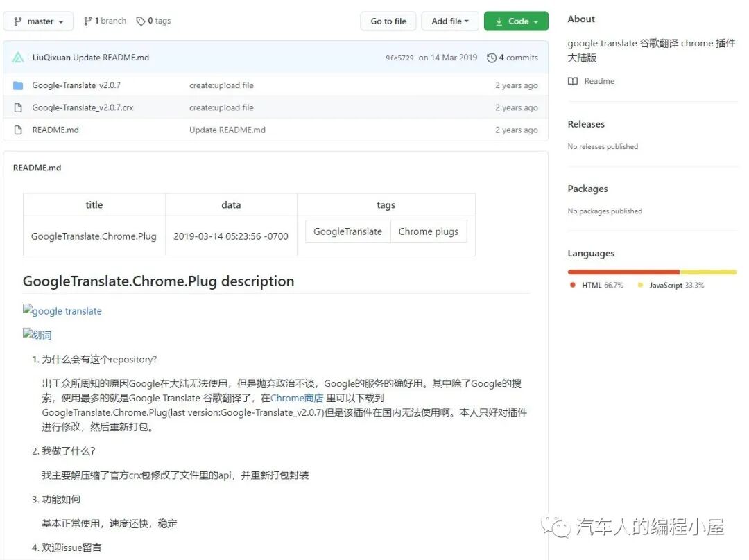The width and height of the screenshot is (749, 560).
Task: Open the 0 tags link
Action: coord(153,21)
